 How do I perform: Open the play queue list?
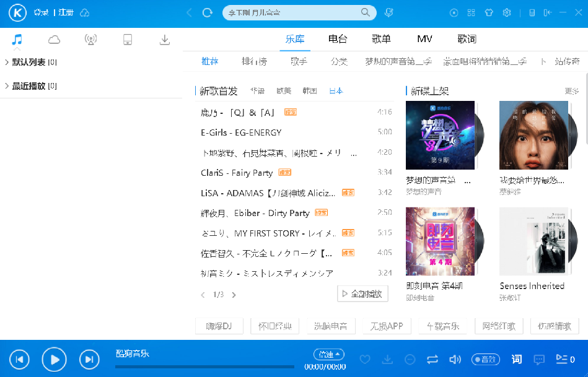point(565,360)
